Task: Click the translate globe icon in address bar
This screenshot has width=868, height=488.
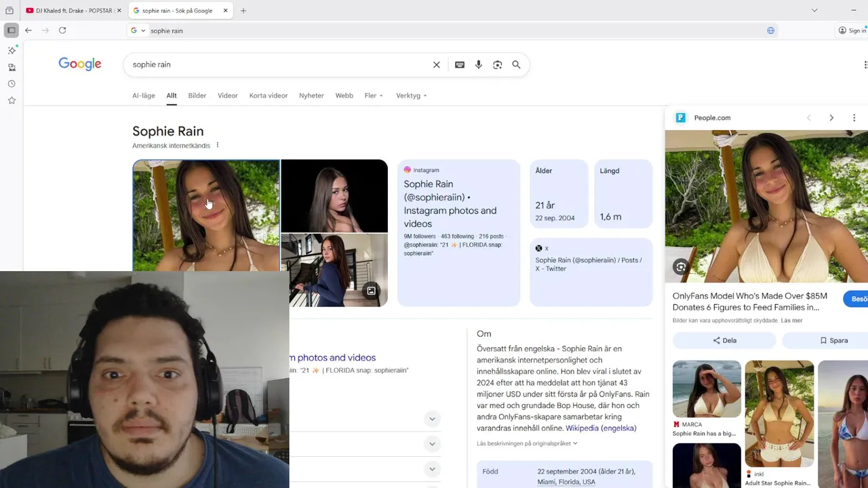Action: (770, 30)
